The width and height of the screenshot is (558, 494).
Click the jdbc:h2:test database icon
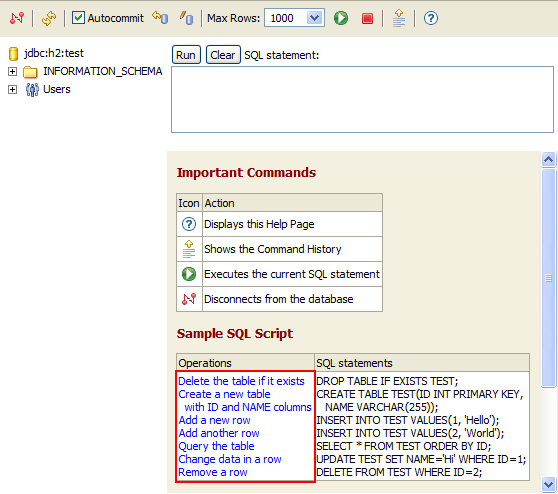[x=13, y=53]
